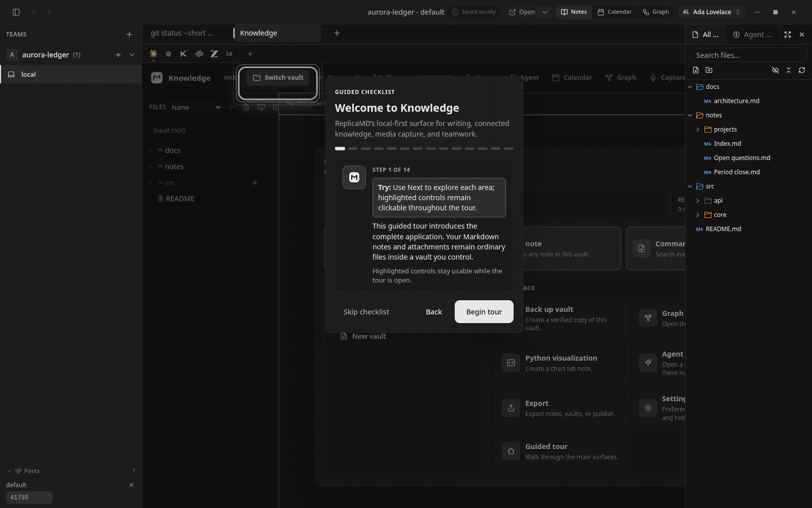Select the local workspace entry
The image size is (812, 508).
click(71, 74)
